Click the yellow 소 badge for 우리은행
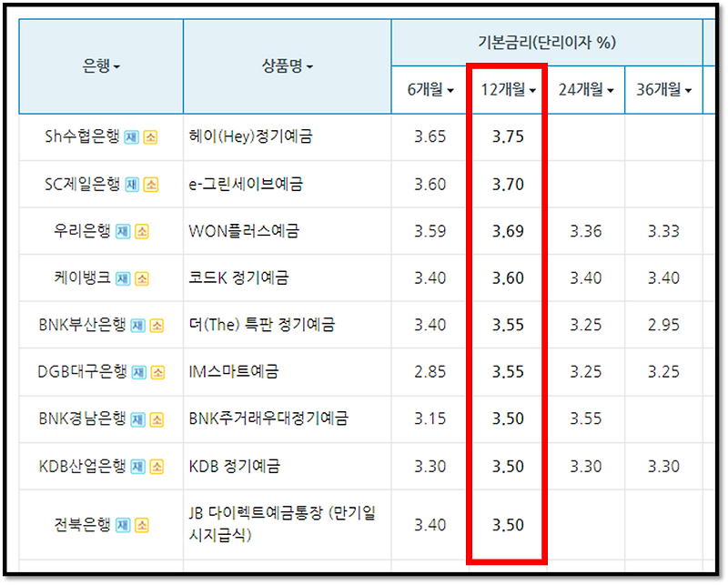The image size is (728, 585). (x=142, y=231)
